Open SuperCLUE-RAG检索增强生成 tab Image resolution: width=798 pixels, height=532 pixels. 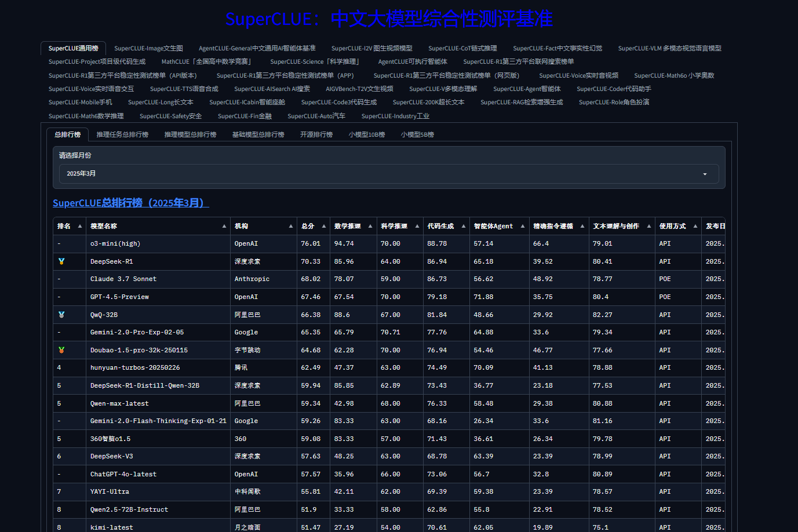point(522,102)
